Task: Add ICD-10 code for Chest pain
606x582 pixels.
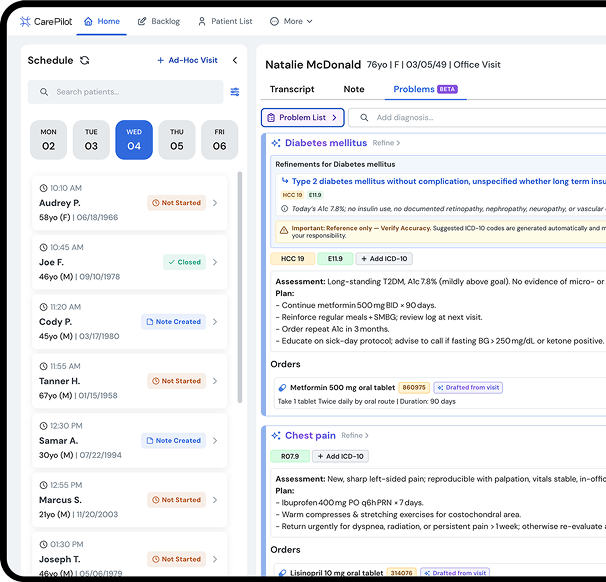Action: 340,456
